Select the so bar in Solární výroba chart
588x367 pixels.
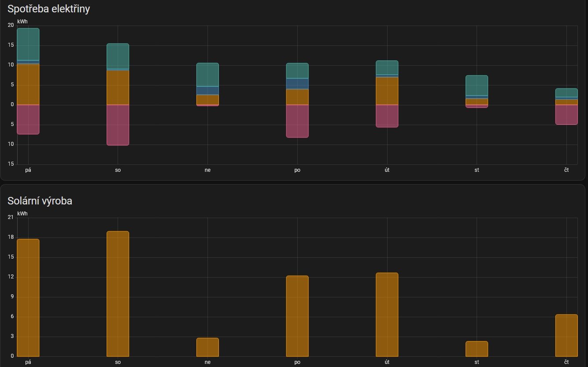(x=118, y=294)
